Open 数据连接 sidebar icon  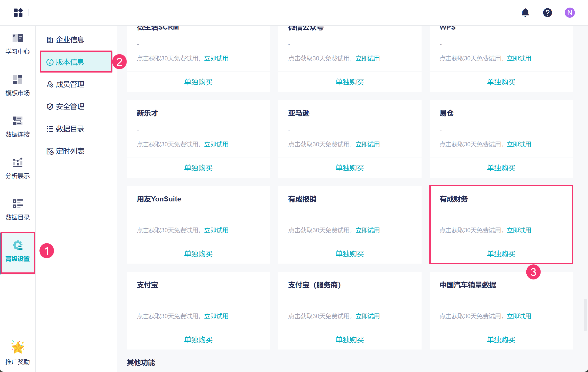pos(18,127)
